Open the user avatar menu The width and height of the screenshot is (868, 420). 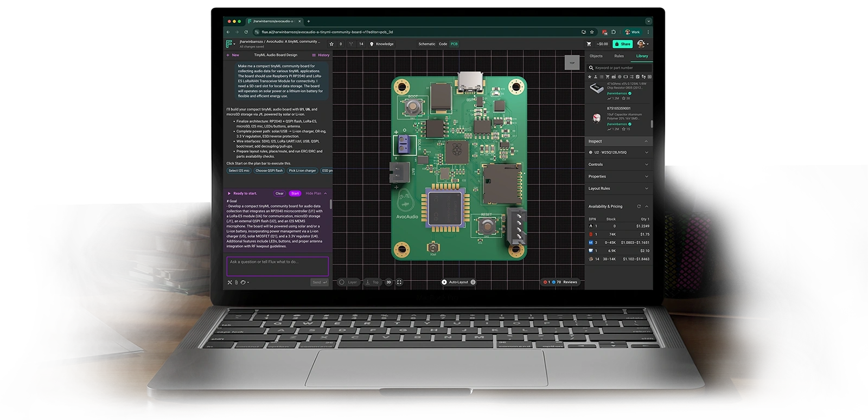pos(642,44)
